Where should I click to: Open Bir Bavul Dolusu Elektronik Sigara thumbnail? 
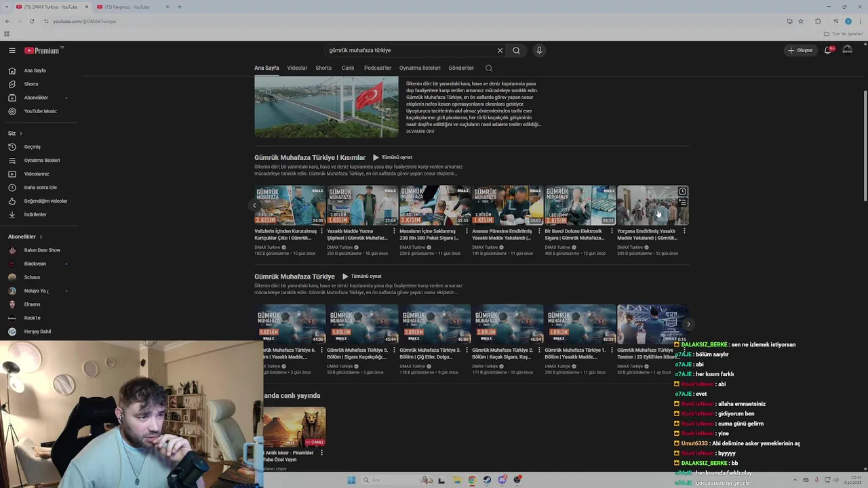click(580, 205)
